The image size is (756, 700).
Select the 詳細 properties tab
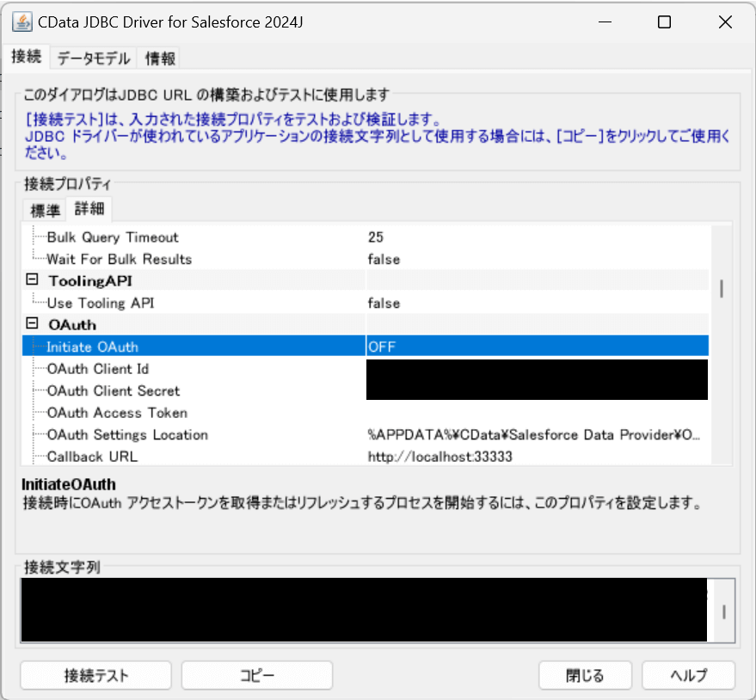pyautogui.click(x=89, y=209)
